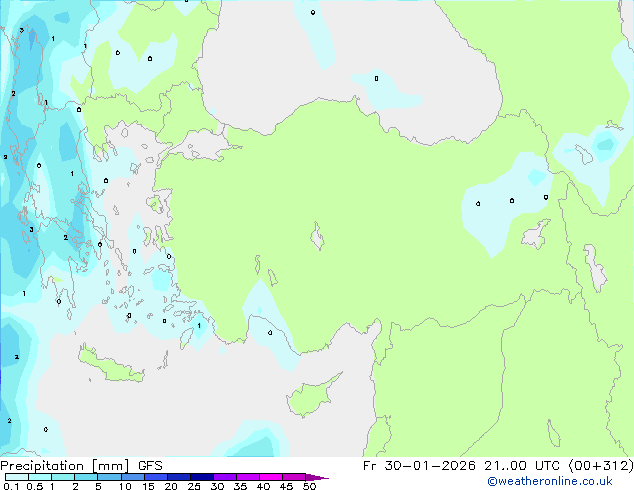Click the 20 legend label
The image size is (634, 490).
point(171,486)
